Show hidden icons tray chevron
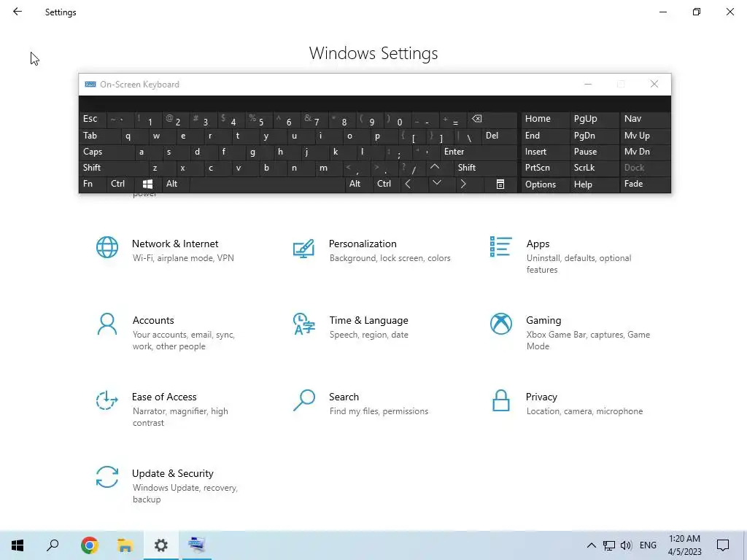Screen dimensions: 747x560 (x=591, y=545)
